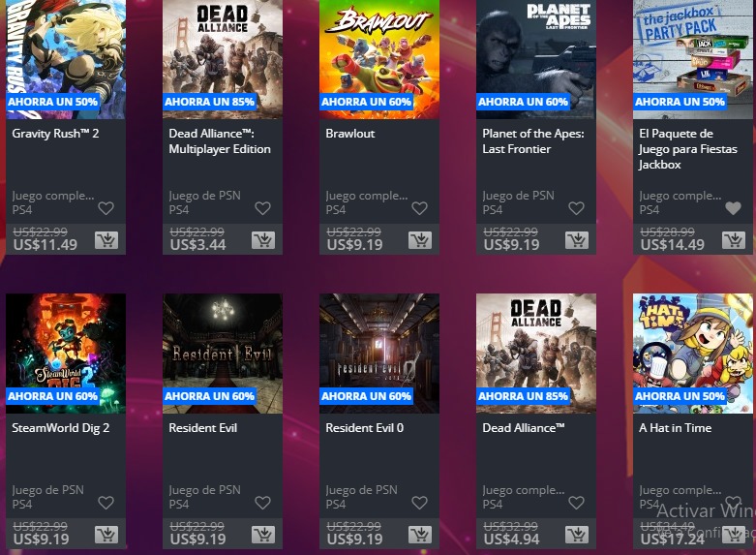This screenshot has width=756, height=555.
Task: Open A Hat in Time title link
Action: pyautogui.click(x=675, y=428)
